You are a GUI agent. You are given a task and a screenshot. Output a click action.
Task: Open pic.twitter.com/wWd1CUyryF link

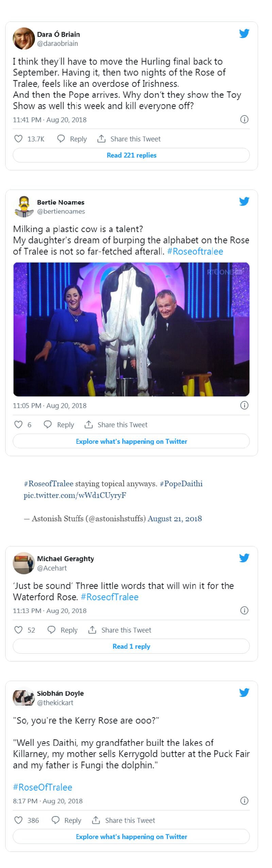coord(75,495)
